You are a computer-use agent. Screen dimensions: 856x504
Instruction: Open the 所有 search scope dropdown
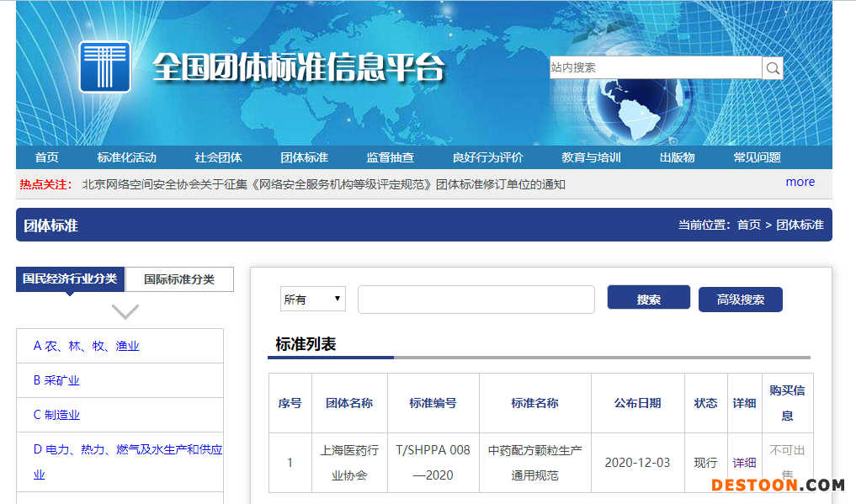[x=313, y=299]
